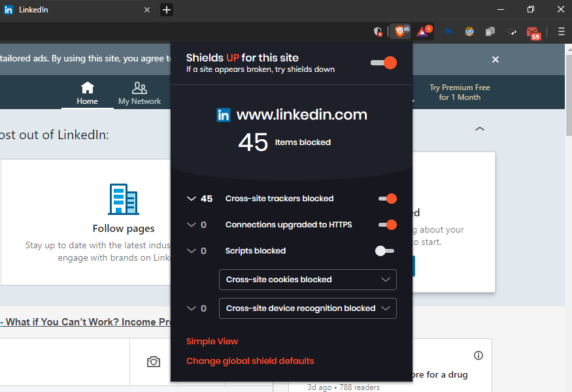Open the My Network tab
The image size is (572, 392).
click(139, 93)
